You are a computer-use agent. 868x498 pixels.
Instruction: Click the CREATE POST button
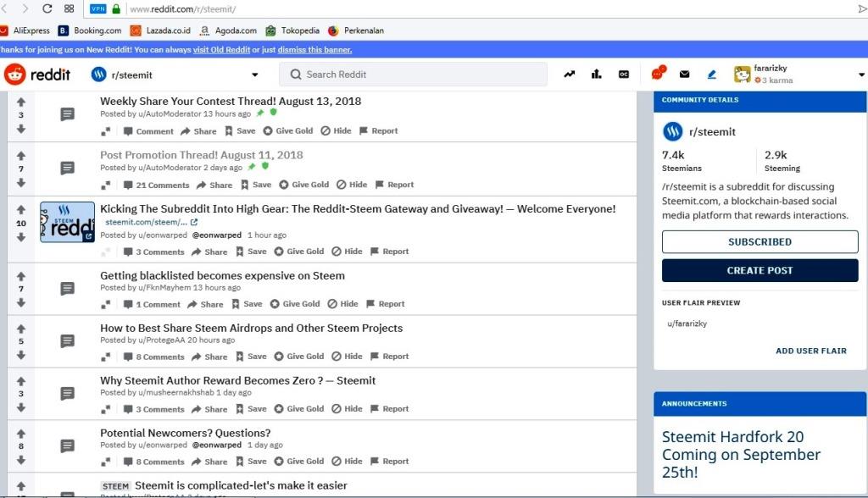(760, 270)
